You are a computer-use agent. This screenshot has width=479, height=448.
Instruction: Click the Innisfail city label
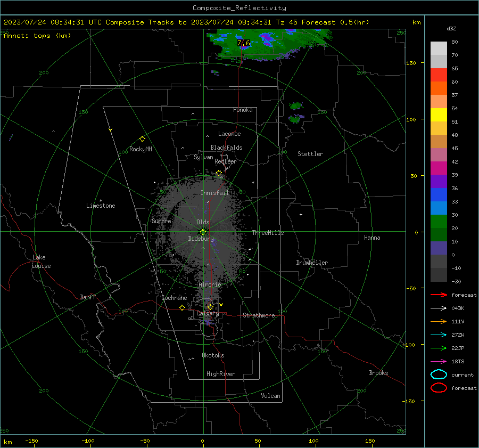pos(214,193)
